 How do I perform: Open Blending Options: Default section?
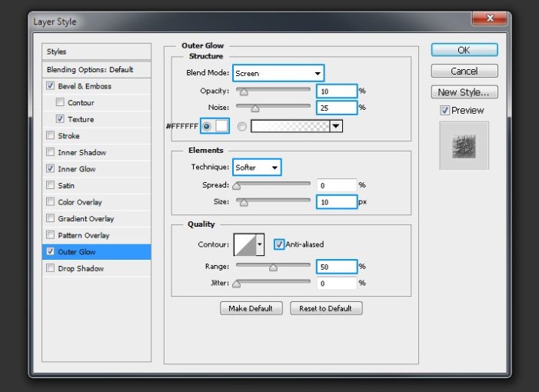(90, 69)
